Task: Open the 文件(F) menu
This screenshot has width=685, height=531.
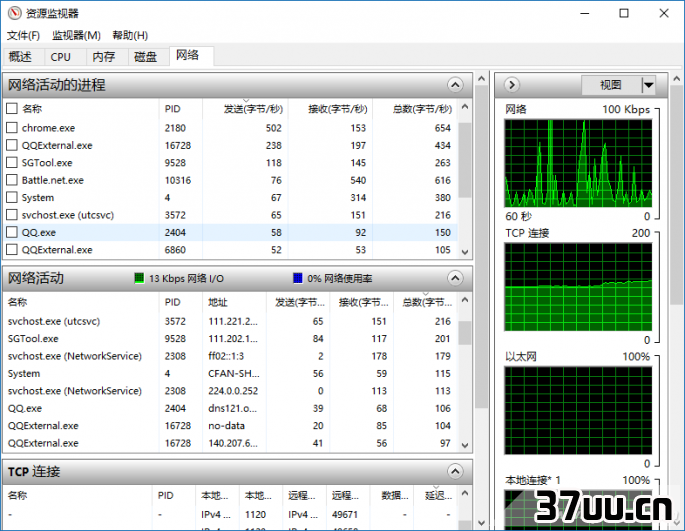Action: pos(24,35)
